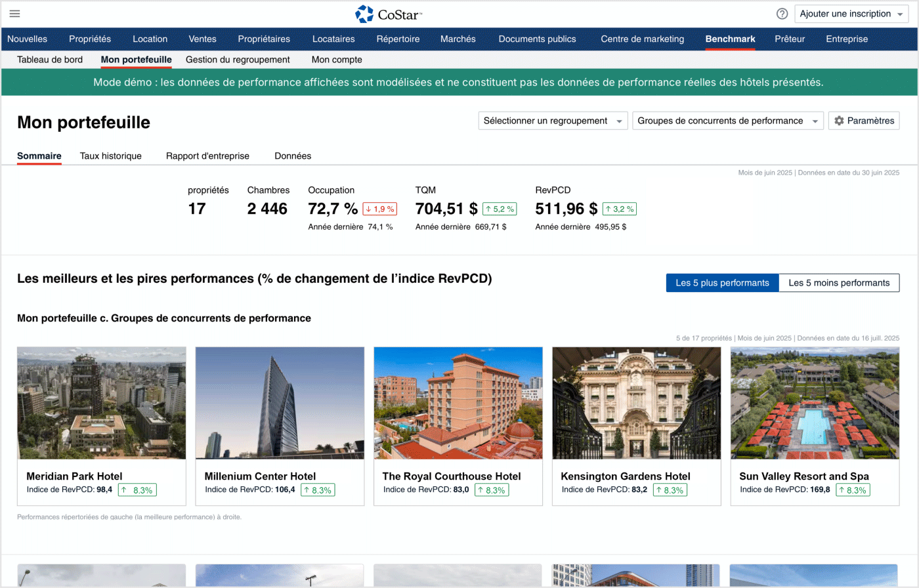Toggle to Les 5 moins performants
919x588 pixels.
(838, 283)
